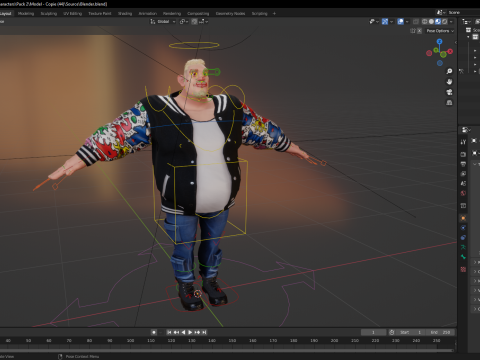The width and height of the screenshot is (480, 360).
Task: Jump to the timeline start frame
Action: click(169, 332)
